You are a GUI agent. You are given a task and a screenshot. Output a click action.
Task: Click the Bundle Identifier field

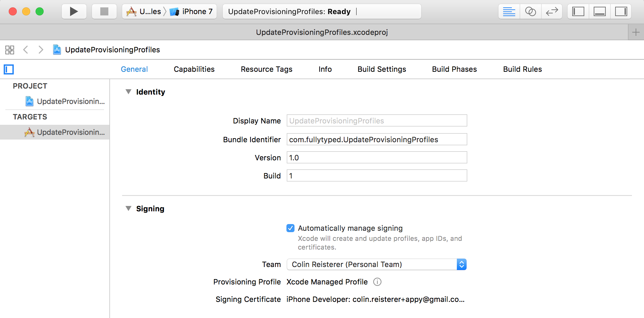[377, 140]
